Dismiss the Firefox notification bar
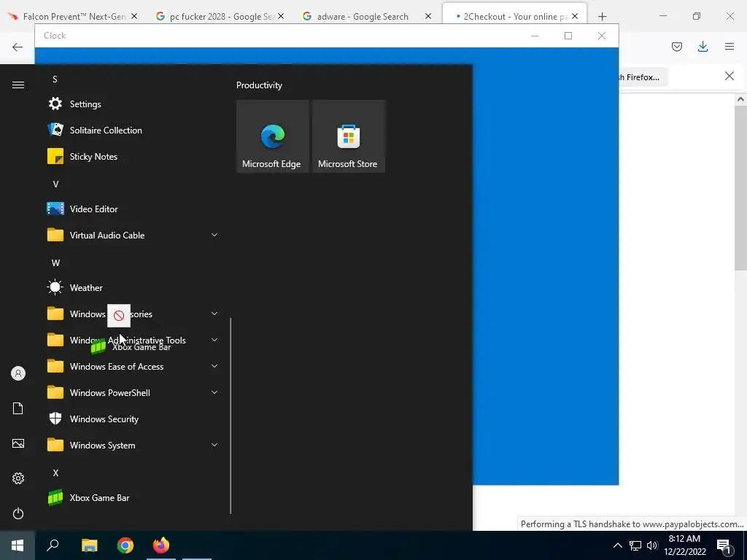 pos(729,76)
